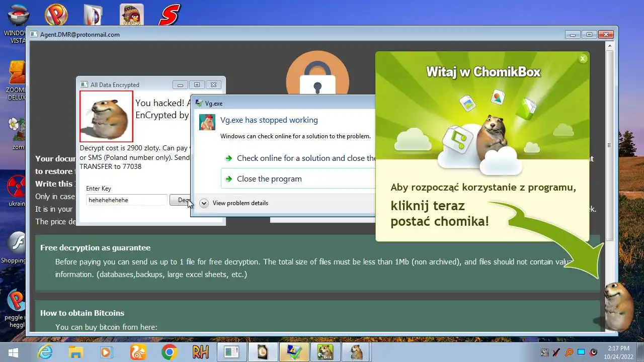Launch the Peggle orb desktop icon at top
The height and width of the screenshot is (362, 644).
pos(56,14)
